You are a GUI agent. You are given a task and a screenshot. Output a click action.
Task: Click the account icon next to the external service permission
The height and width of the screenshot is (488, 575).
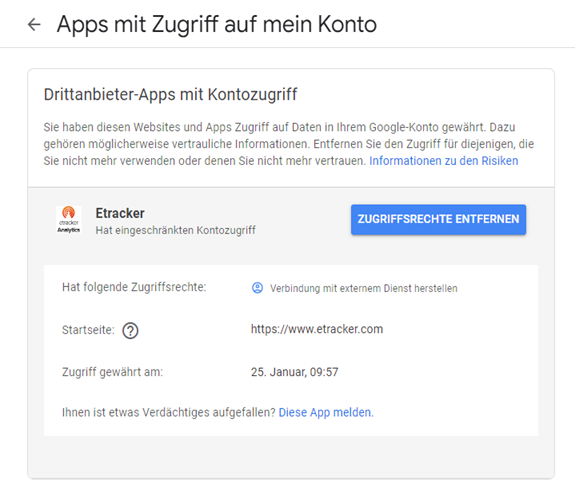click(257, 288)
